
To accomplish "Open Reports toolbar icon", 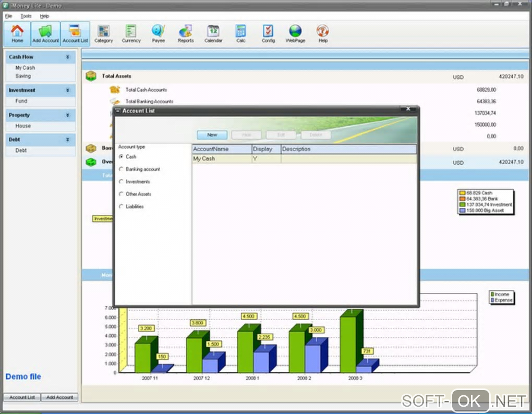I will click(x=186, y=33).
